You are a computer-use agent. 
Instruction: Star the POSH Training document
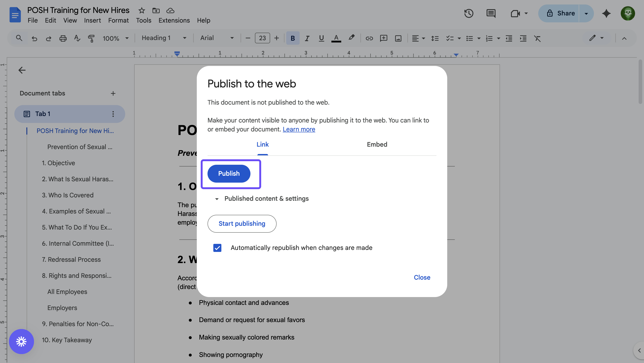[x=142, y=11]
